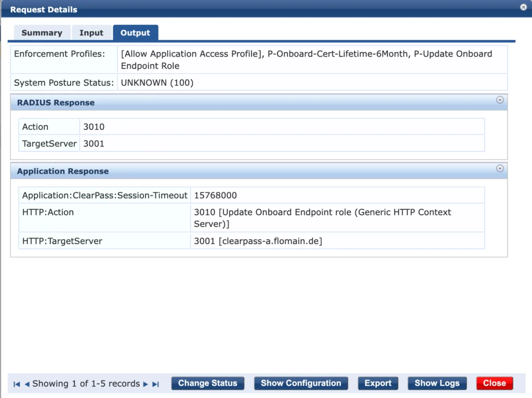This screenshot has height=398, width=532.
Task: Select the Output tab
Action: tap(135, 32)
